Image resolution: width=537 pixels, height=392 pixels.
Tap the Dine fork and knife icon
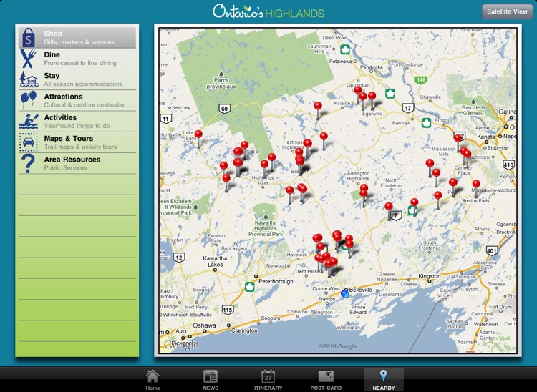click(x=29, y=59)
